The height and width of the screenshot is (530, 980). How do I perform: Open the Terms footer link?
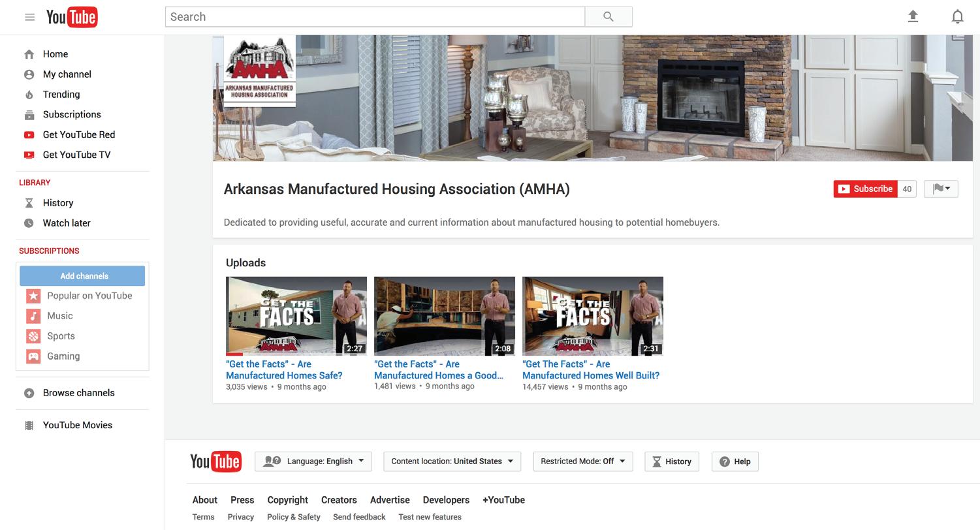point(203,517)
